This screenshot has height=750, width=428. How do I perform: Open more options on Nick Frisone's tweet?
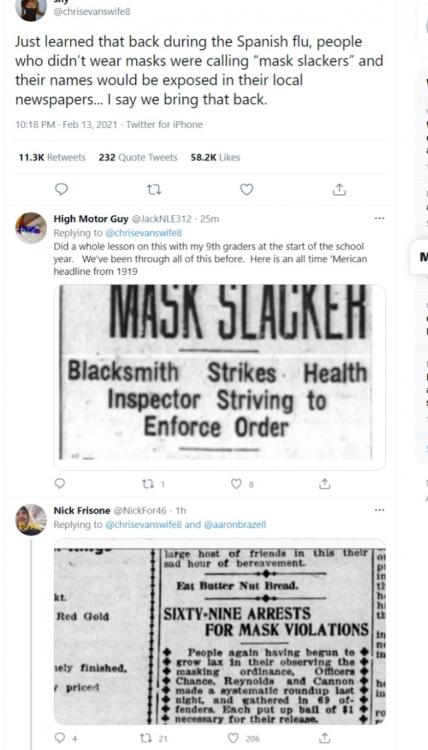coord(379,510)
